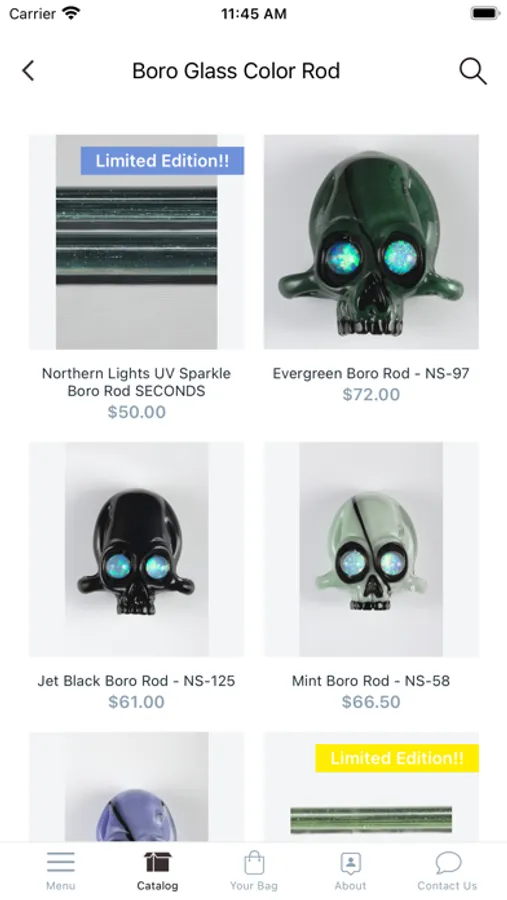View the Mint Boro Rod skull image
Screen dimensions: 507x900
pyautogui.click(x=371, y=549)
